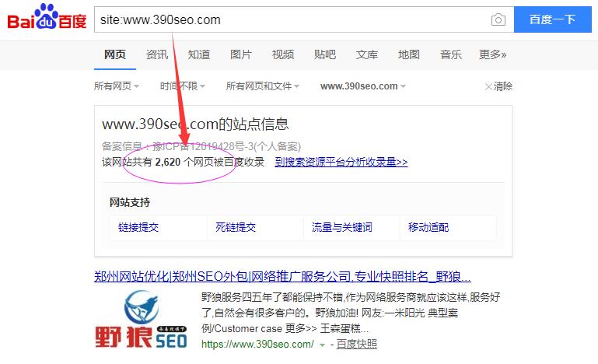Image resolution: width=598 pixels, height=364 pixels.
Task: Open camera image search icon
Action: (x=498, y=19)
